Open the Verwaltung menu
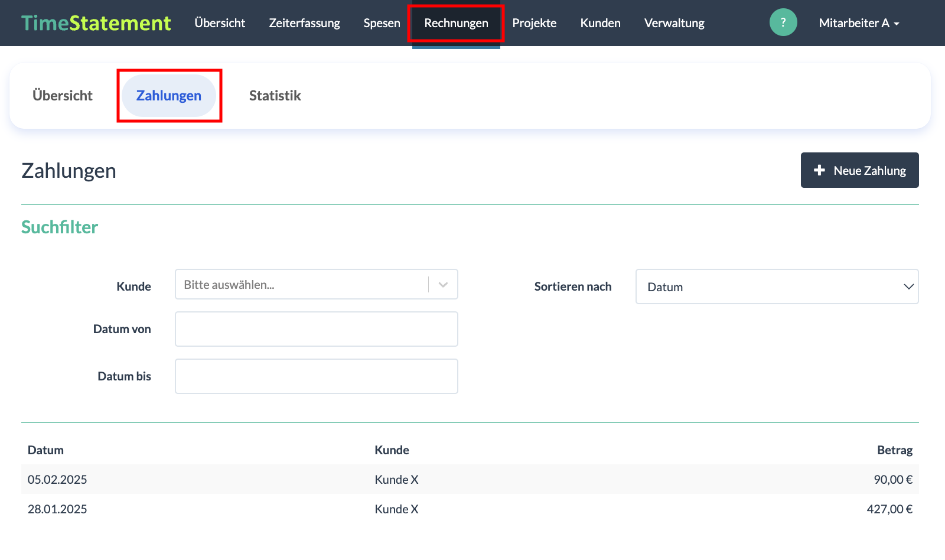945x560 pixels. pos(674,23)
